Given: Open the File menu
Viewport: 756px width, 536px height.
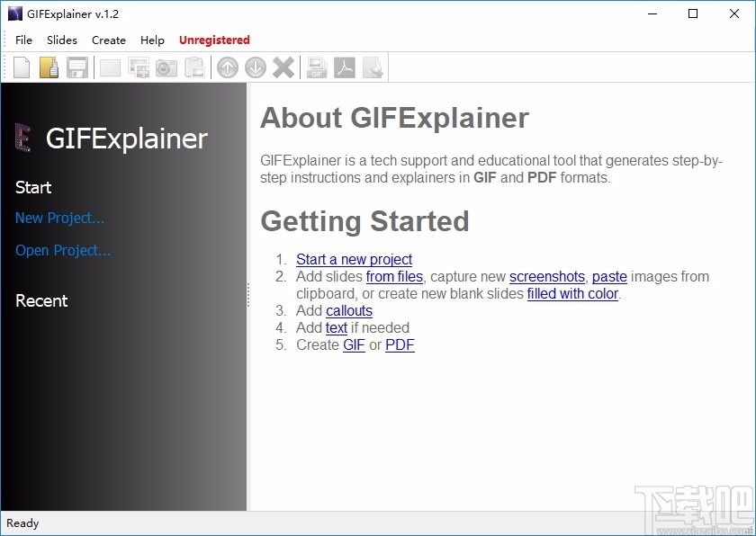Looking at the screenshot, I should [23, 40].
